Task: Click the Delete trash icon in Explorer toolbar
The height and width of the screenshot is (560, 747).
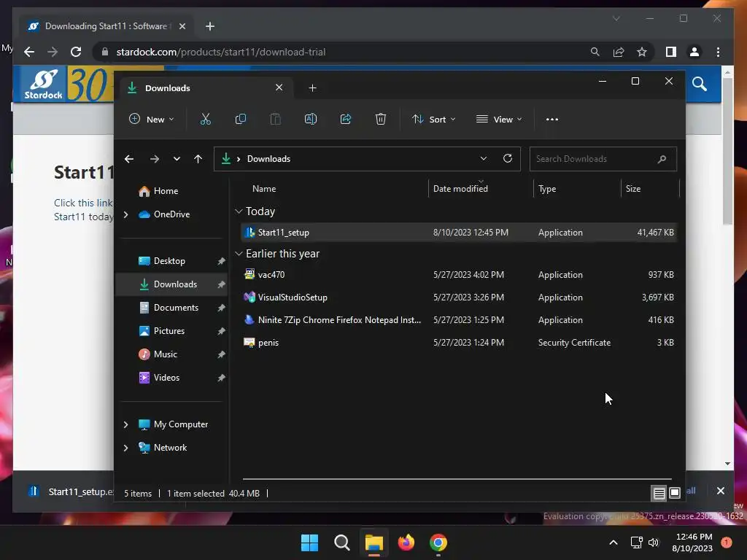Action: (x=381, y=119)
